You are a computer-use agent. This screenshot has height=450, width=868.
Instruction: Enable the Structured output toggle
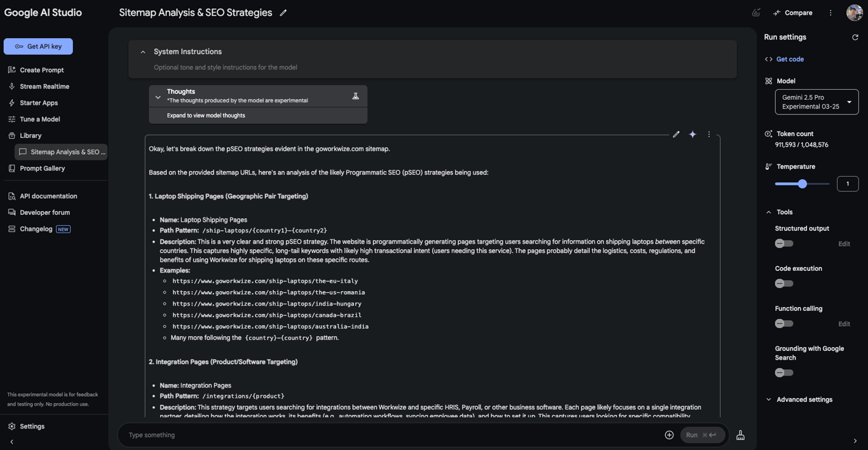[x=783, y=243]
